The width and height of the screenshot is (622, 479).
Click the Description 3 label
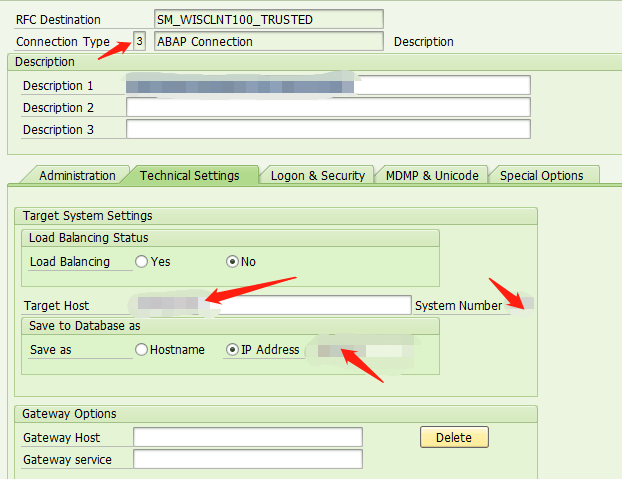click(58, 130)
